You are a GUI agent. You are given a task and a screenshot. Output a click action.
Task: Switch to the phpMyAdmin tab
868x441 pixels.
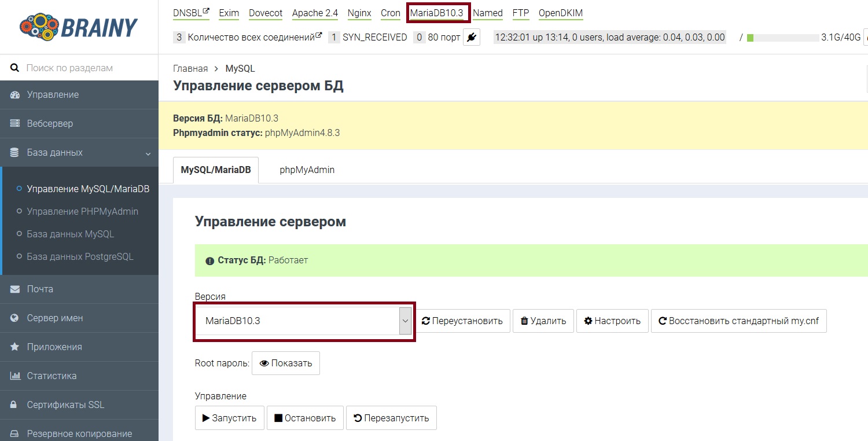click(x=307, y=170)
